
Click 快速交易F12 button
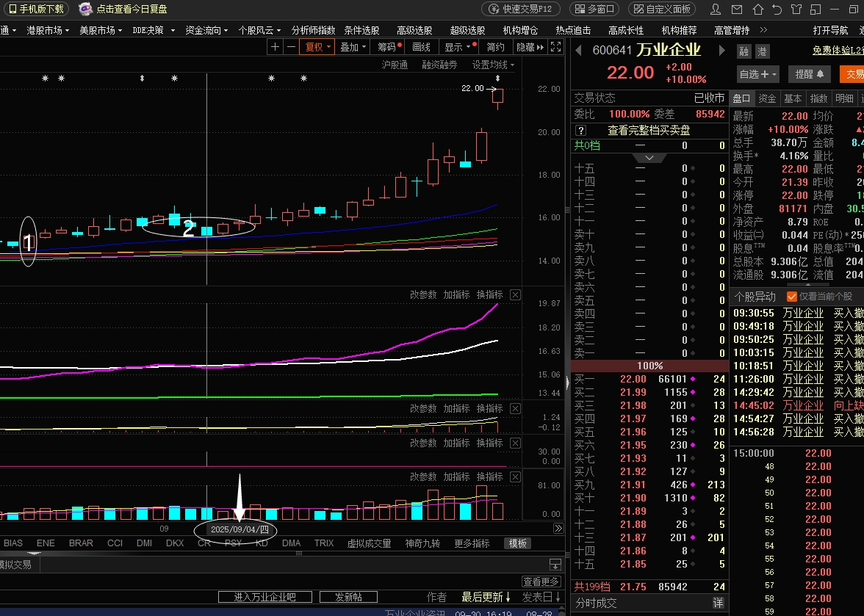click(x=521, y=9)
